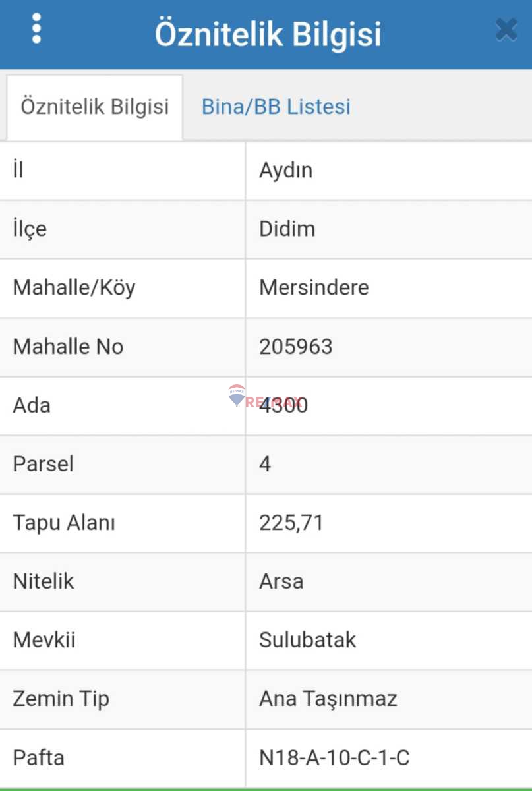
Task: Click the dialog title Öznitelik Bilgisi
Action: (x=268, y=33)
